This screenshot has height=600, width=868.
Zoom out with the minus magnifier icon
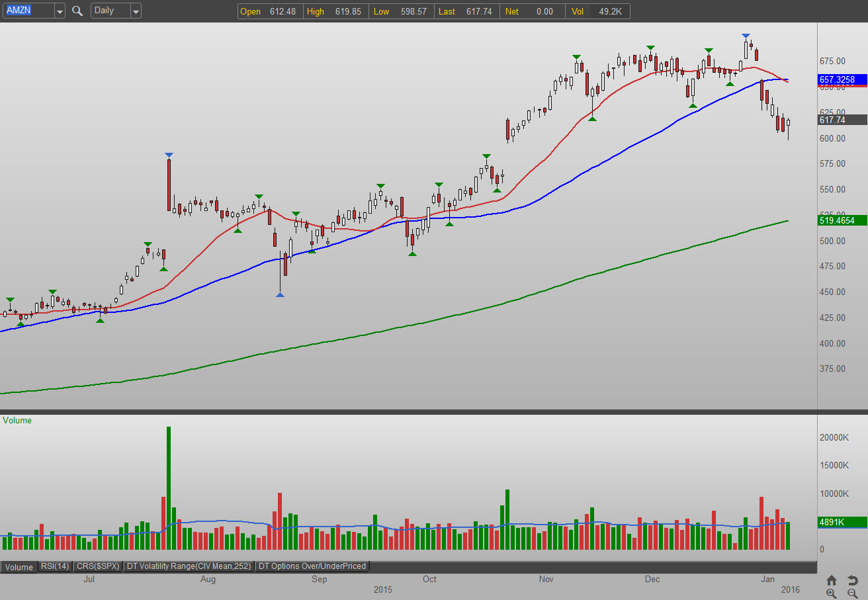pyautogui.click(x=852, y=593)
